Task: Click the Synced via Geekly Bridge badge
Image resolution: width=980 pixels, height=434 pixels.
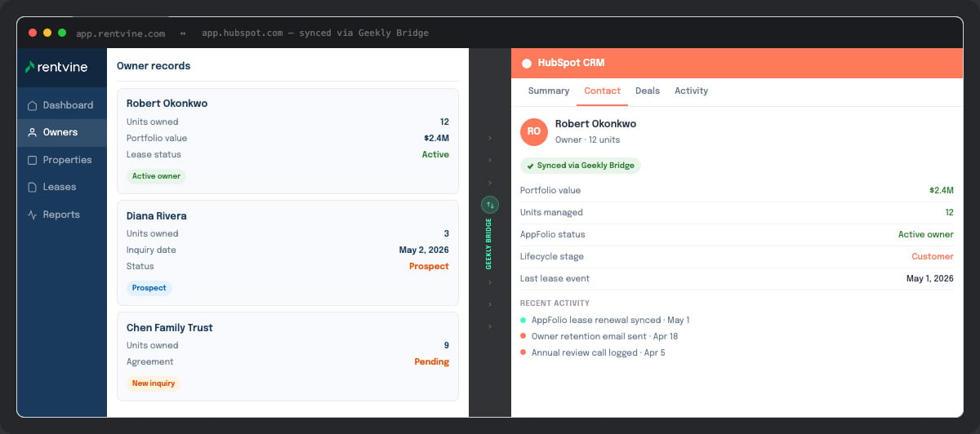Action: click(x=581, y=166)
